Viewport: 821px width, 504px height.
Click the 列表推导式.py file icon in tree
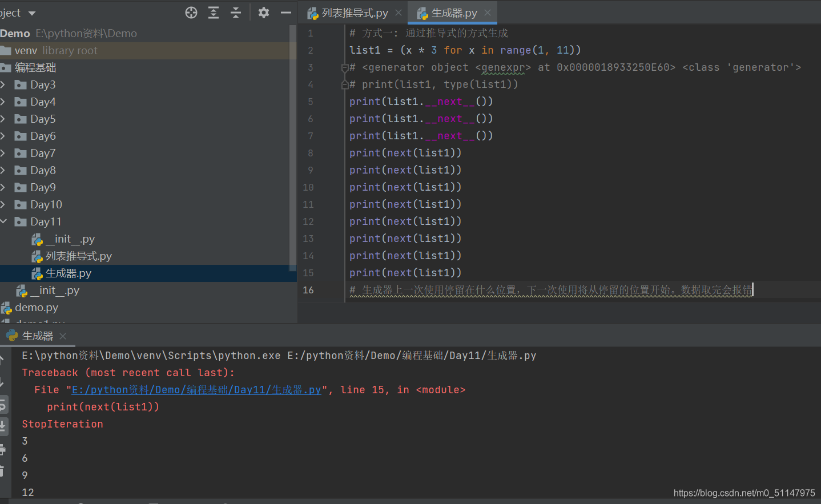click(x=37, y=256)
